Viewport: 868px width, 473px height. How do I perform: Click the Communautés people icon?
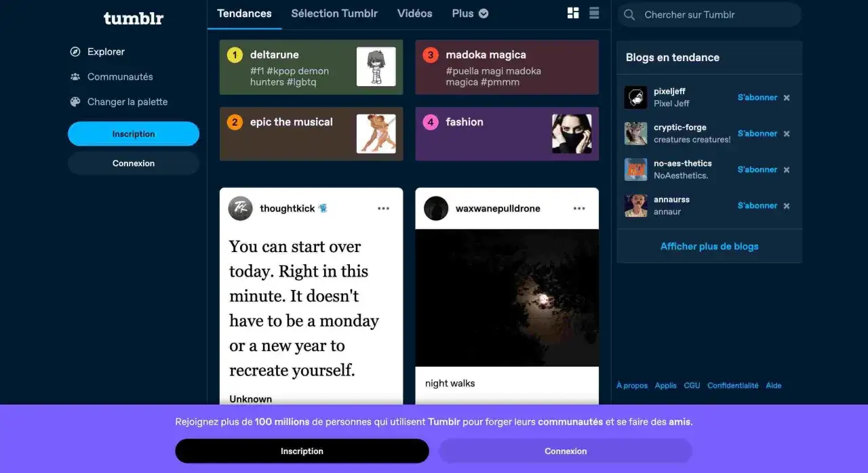tap(75, 77)
